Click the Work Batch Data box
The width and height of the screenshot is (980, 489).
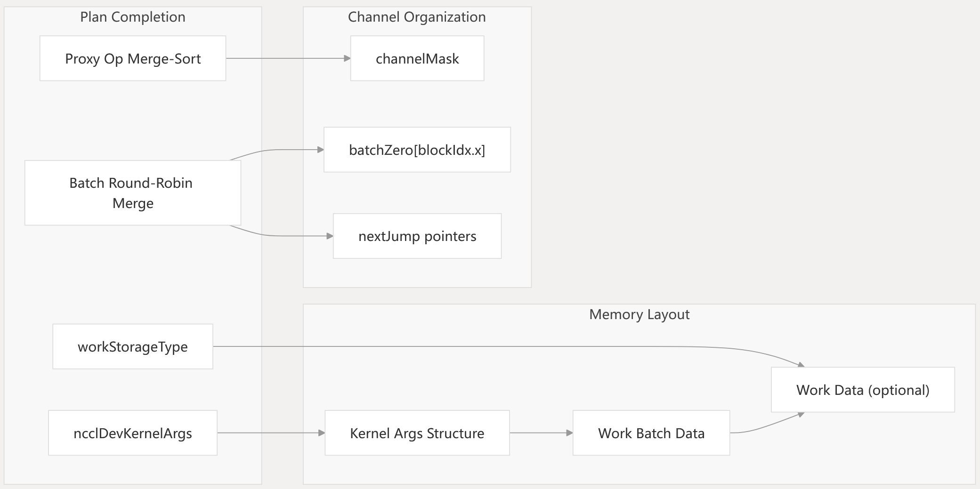click(x=651, y=433)
